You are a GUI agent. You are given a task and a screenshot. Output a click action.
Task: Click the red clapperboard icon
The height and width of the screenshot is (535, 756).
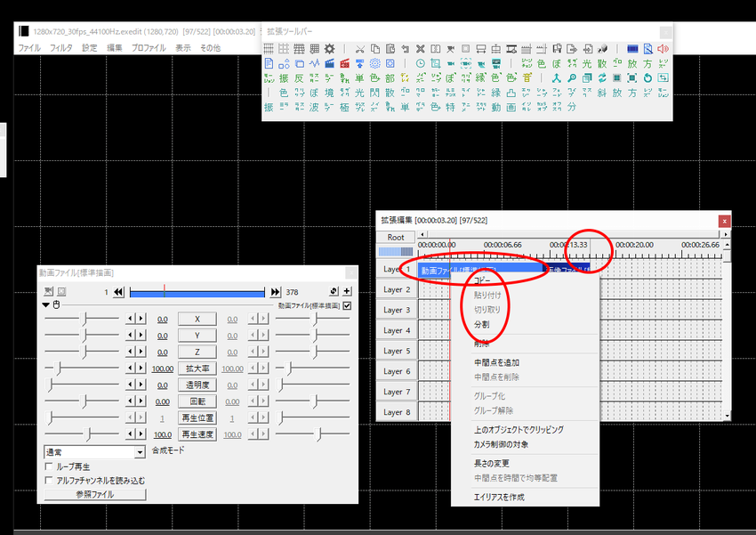[x=344, y=63]
